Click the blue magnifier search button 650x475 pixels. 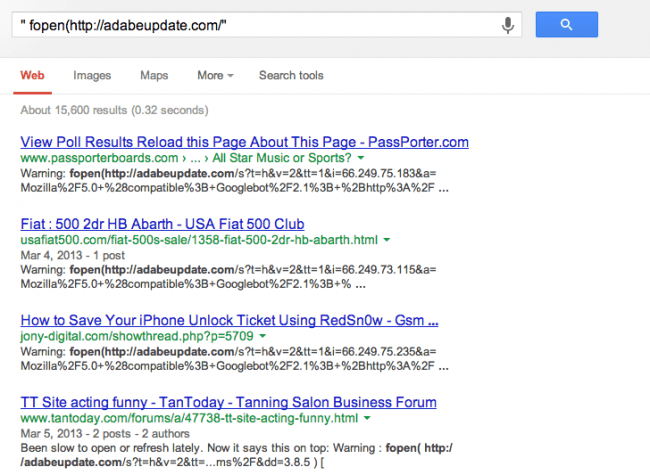pyautogui.click(x=567, y=24)
